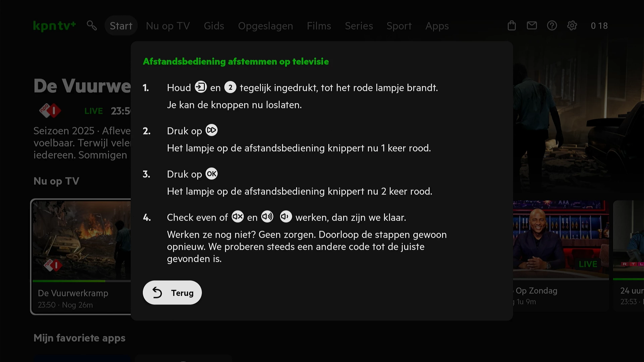Open the Films tab
Screen dimensions: 644x362
pos(319,26)
